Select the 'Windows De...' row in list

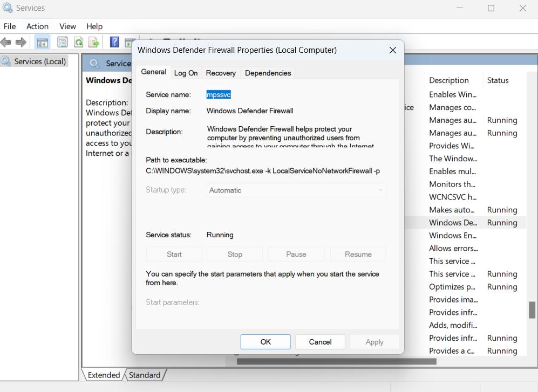[x=453, y=223]
